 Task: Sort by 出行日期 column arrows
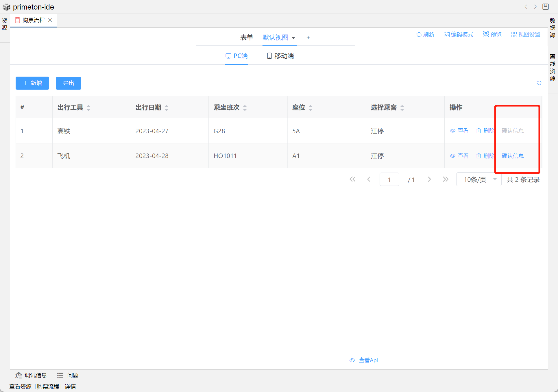[167, 108]
